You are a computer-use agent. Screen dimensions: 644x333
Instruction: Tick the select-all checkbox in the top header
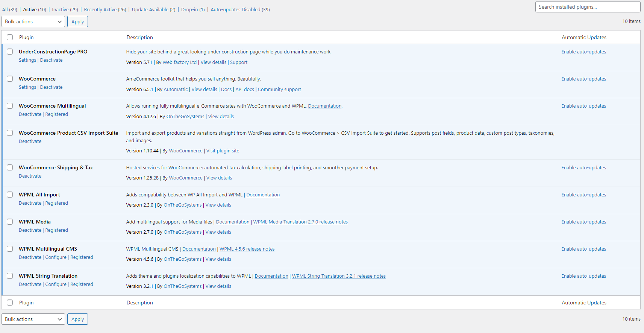click(x=10, y=37)
